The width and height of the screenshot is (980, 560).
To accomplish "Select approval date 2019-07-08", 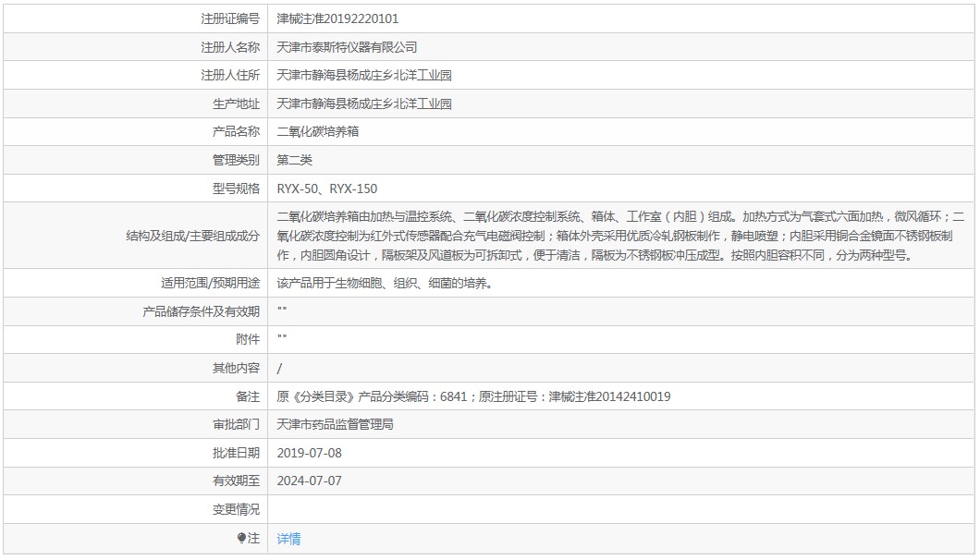I will coord(310,453).
